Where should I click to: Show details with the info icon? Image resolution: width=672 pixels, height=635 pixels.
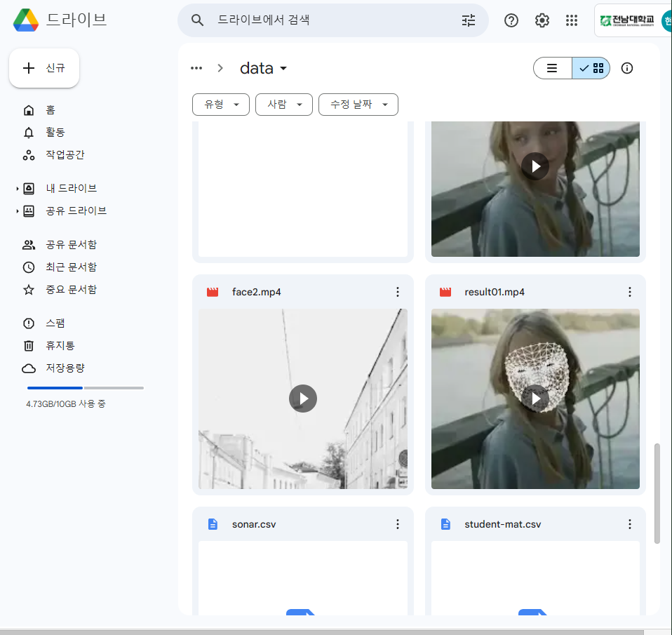[626, 68]
